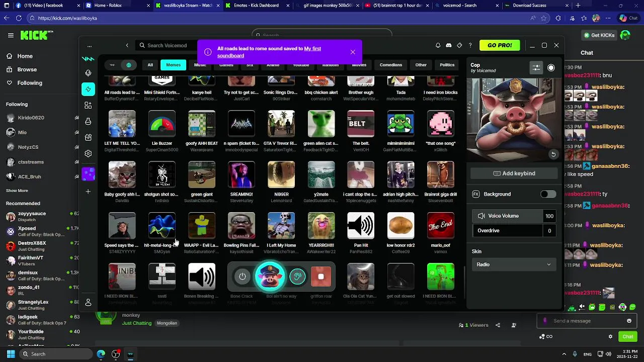Click the GO PRO! button
644x362 pixels.
click(x=500, y=45)
